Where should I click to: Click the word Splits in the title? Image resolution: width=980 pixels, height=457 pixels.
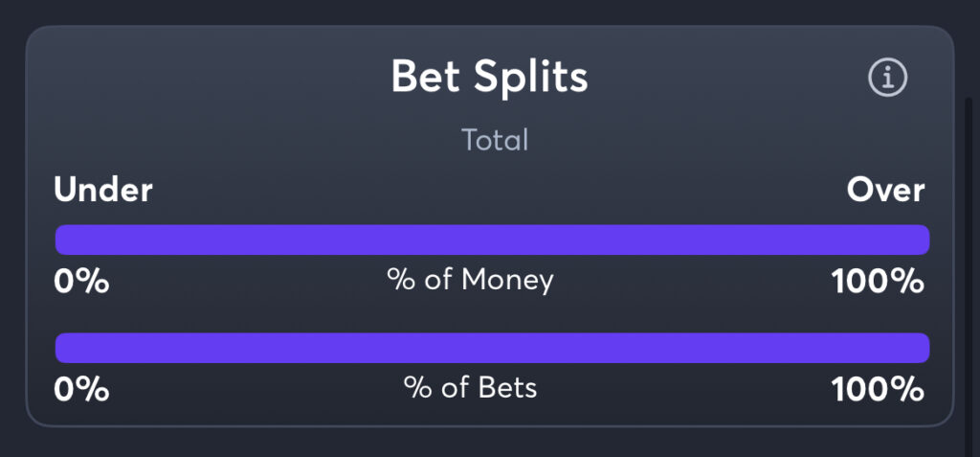[x=530, y=77]
